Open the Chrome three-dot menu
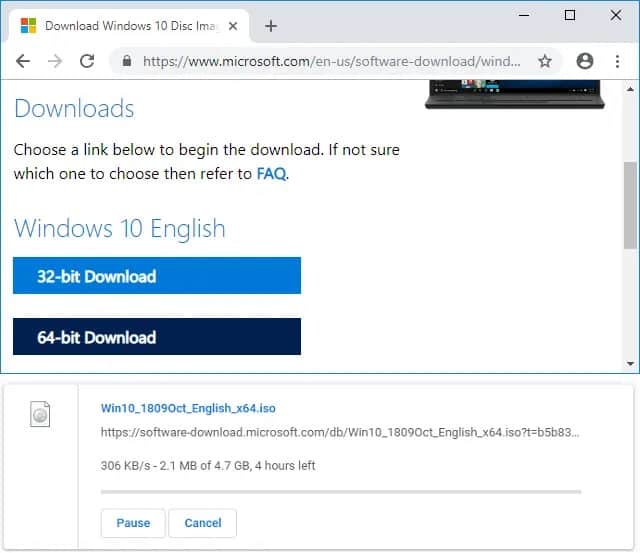Screen dimensions: 640x553 pos(617,61)
